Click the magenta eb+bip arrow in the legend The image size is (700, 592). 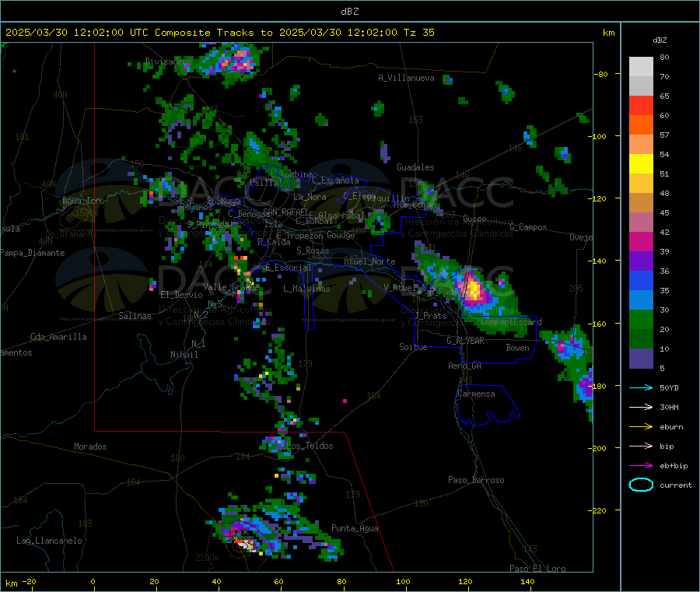pyautogui.click(x=641, y=466)
